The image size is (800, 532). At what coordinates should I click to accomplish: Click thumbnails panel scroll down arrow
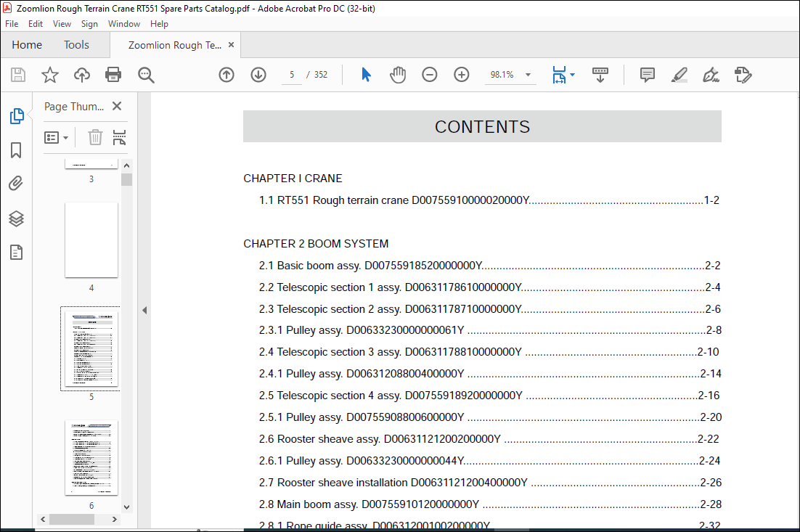pyautogui.click(x=126, y=507)
